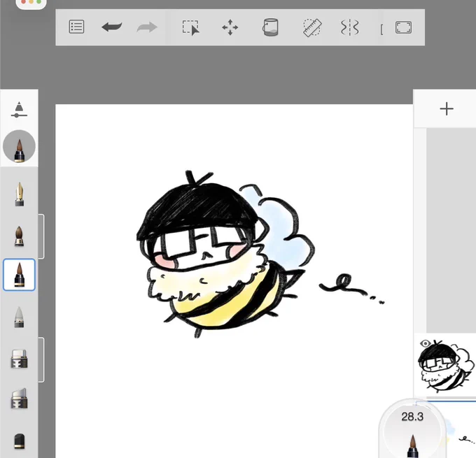
Task: Redo the undone action
Action: click(147, 27)
